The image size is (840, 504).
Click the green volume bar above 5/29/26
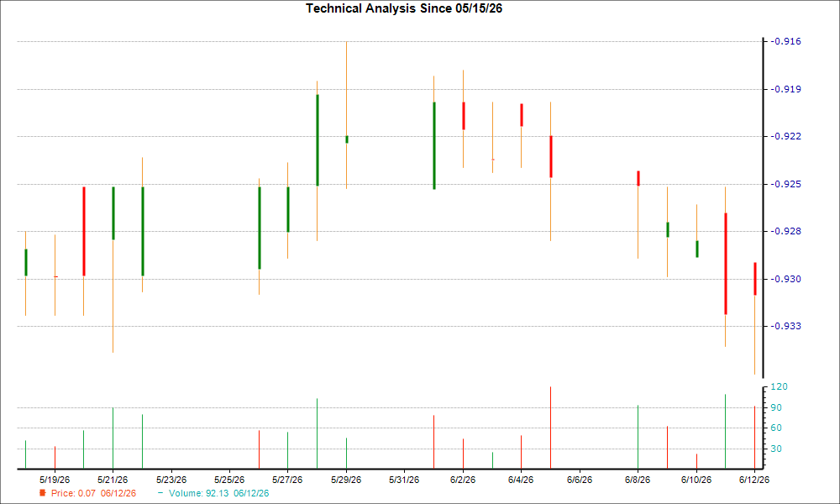346,453
